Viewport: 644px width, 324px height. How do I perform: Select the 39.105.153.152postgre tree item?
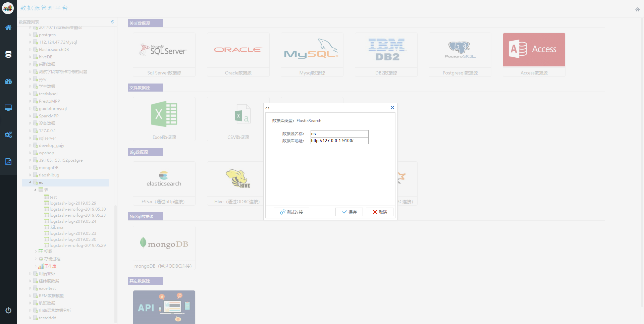[x=61, y=160]
